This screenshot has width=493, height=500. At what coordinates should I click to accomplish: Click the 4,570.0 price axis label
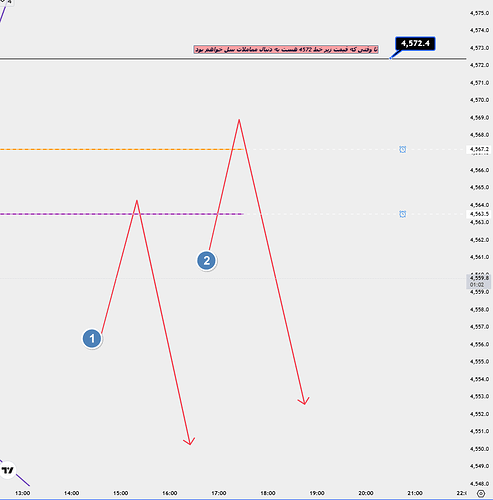479,100
